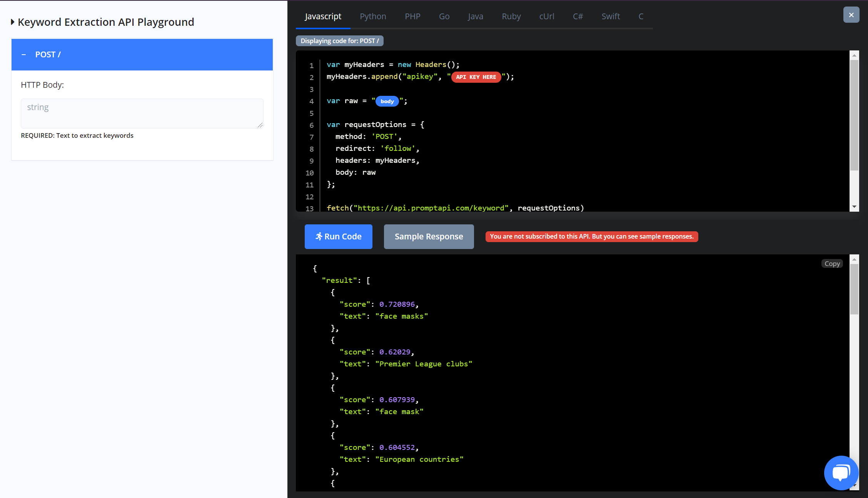Open the cUrl code tab
Viewport: 868px width, 498px height.
tap(547, 16)
